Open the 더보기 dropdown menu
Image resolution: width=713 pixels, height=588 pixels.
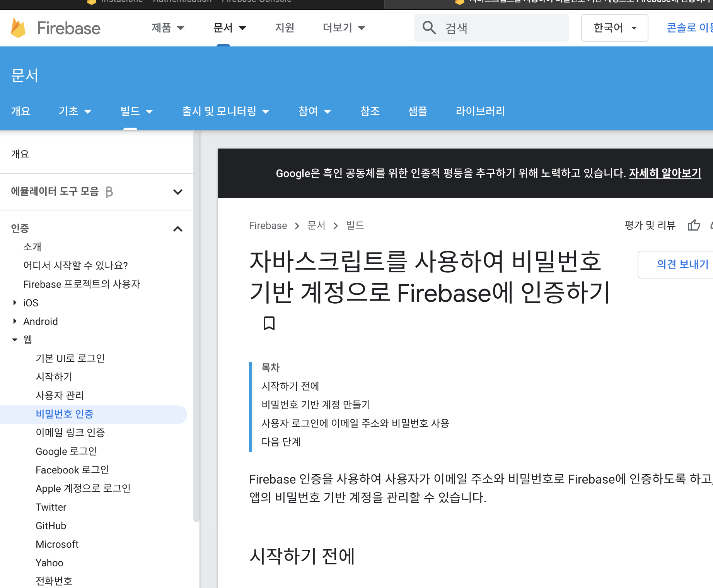point(344,28)
